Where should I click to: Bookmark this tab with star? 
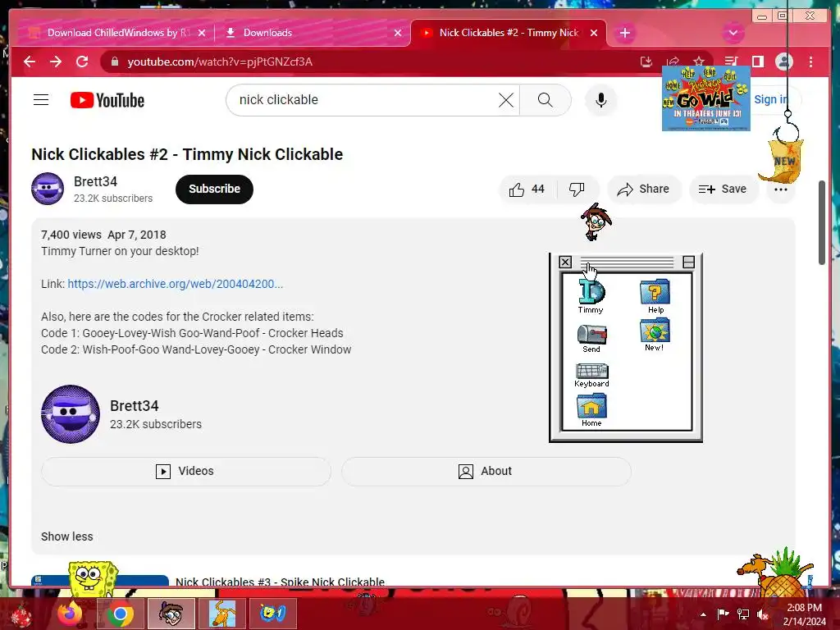pyautogui.click(x=699, y=62)
